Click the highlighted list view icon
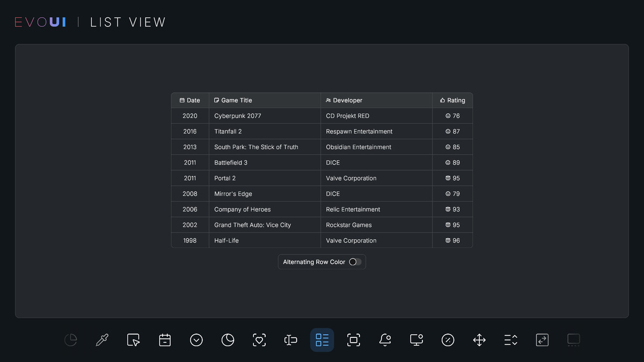The width and height of the screenshot is (644, 362). (x=322, y=339)
